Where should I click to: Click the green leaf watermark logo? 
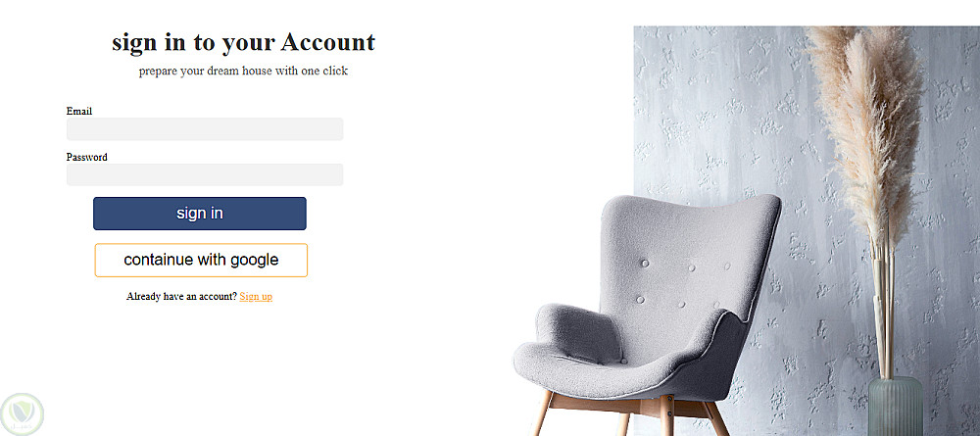tap(23, 414)
